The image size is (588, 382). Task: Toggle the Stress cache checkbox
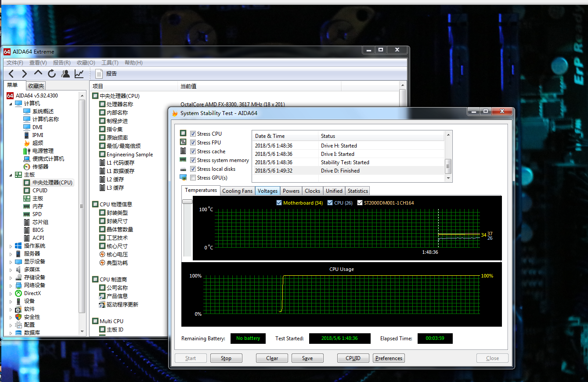click(x=193, y=151)
